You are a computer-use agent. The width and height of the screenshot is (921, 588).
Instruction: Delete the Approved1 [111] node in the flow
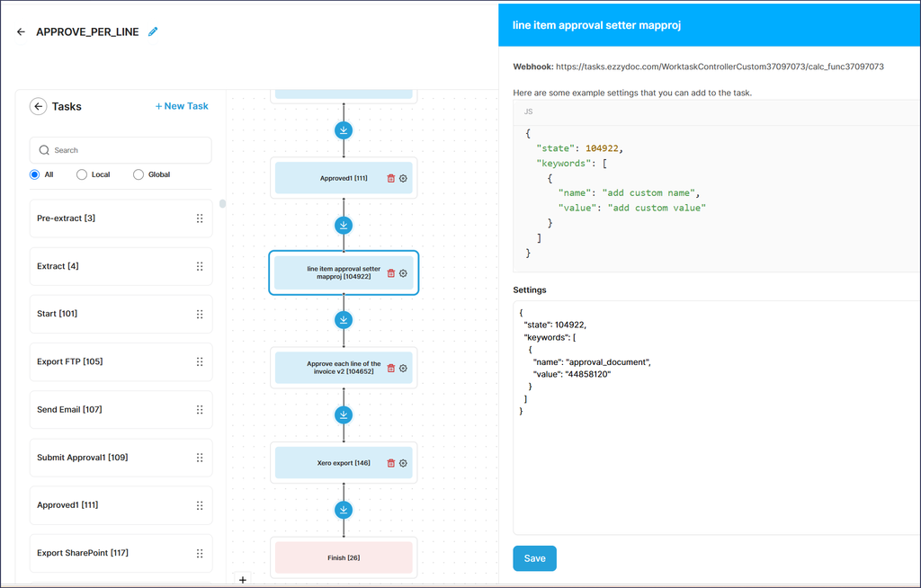click(390, 179)
